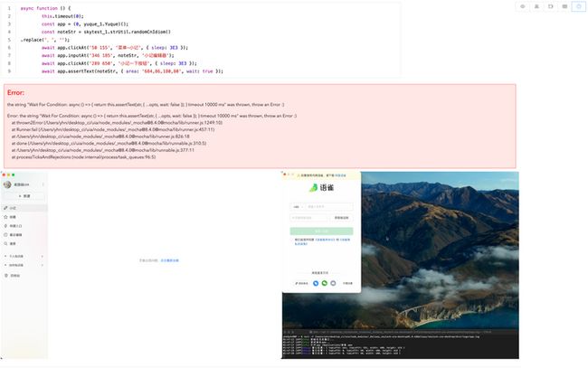The image size is (588, 368).
Task: Expand the collaborative knowledge base section
Action: [5, 265]
